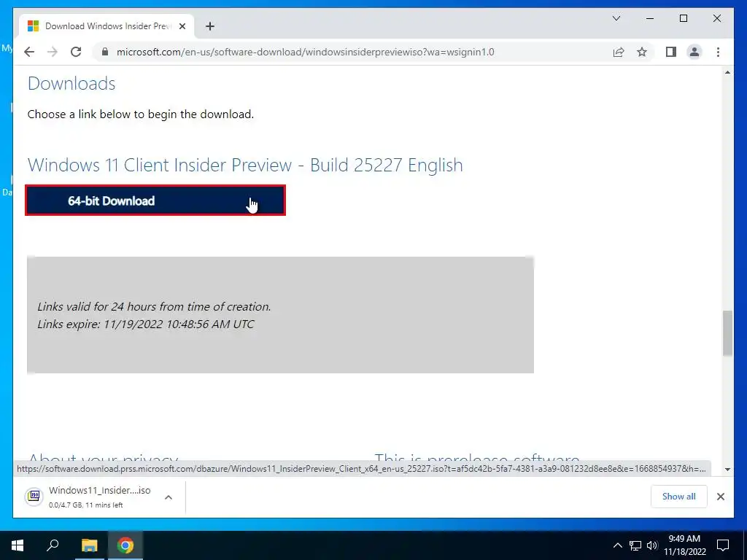This screenshot has height=560, width=747.
Task: Open the notification center icon
Action: [723, 545]
